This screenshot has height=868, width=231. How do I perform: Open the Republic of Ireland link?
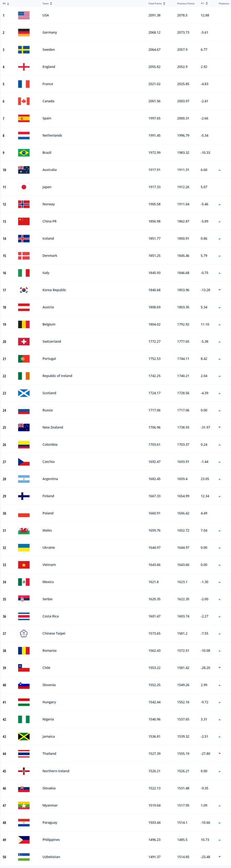(57, 376)
